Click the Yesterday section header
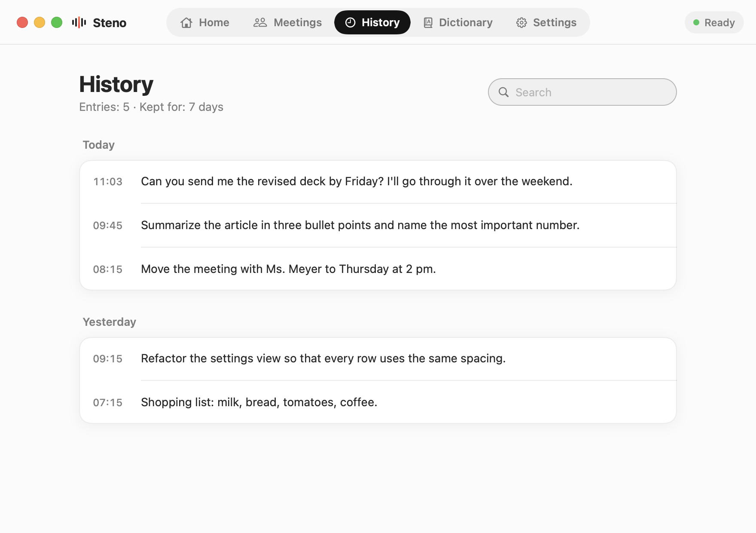This screenshot has height=533, width=756. 110,322
